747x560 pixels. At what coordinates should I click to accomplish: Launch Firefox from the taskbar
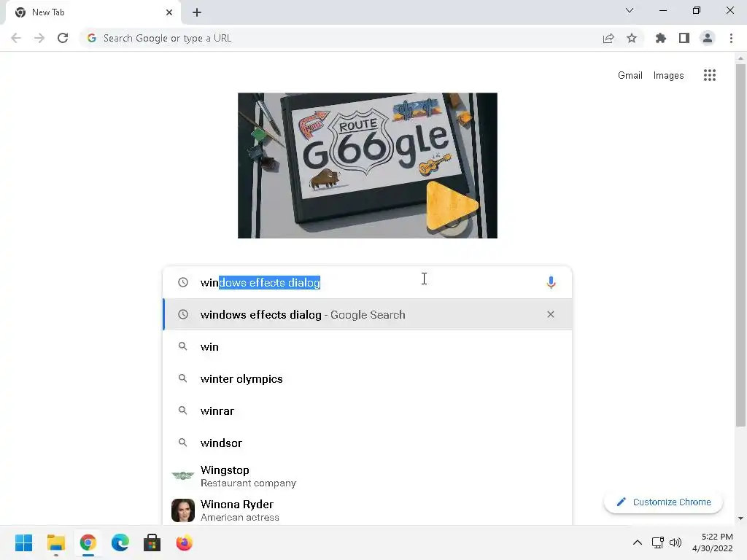pos(185,542)
